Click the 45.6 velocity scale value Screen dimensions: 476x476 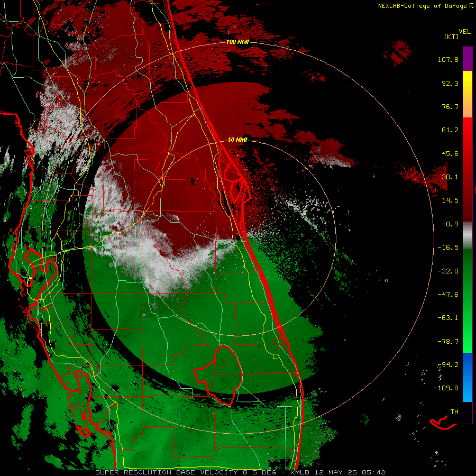click(450, 153)
